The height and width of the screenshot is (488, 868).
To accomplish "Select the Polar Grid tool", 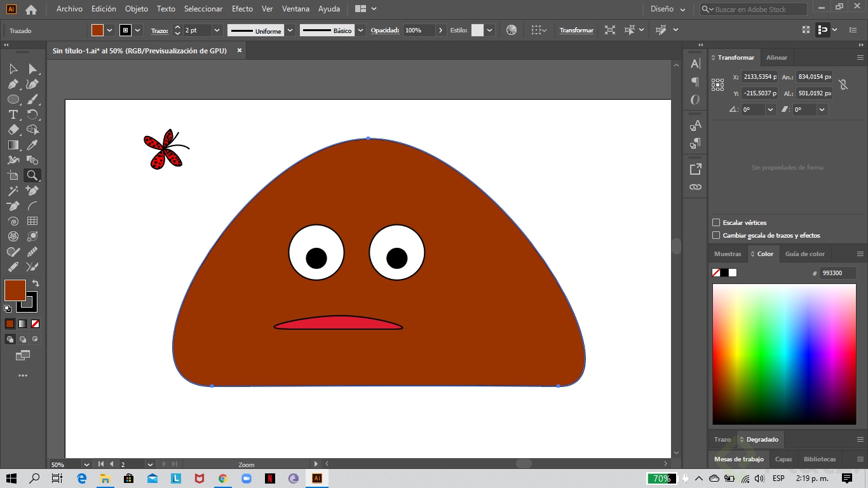I will click(x=13, y=236).
